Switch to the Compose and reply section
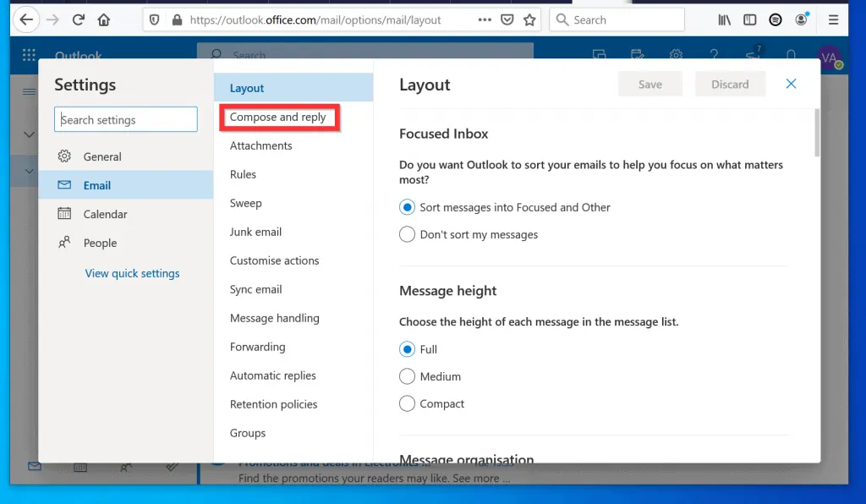 tap(279, 116)
